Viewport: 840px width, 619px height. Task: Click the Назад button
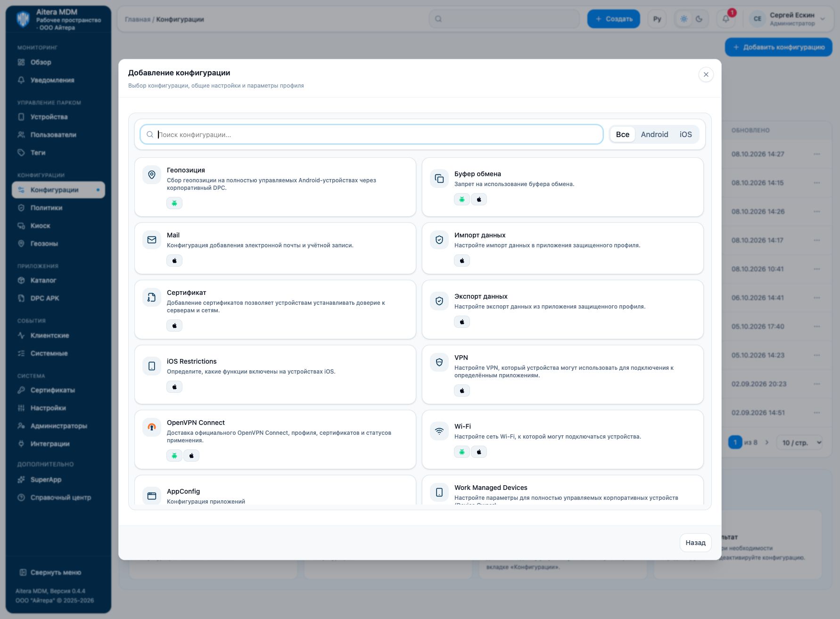tap(695, 543)
